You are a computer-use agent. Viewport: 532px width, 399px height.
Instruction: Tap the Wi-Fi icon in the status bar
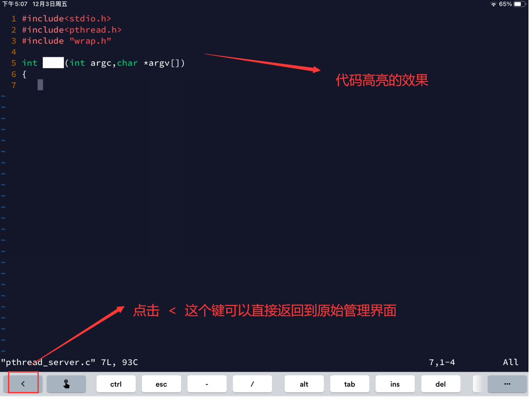(494, 4)
